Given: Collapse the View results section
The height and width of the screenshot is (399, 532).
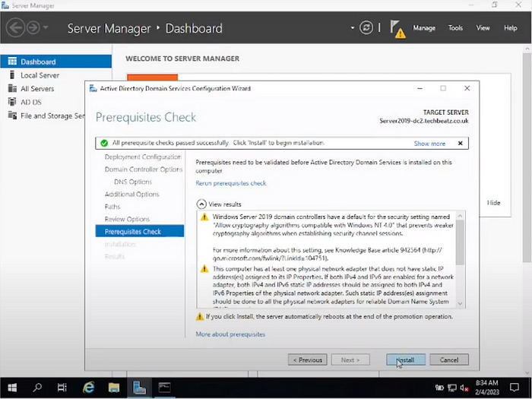Looking at the screenshot, I should coord(201,204).
